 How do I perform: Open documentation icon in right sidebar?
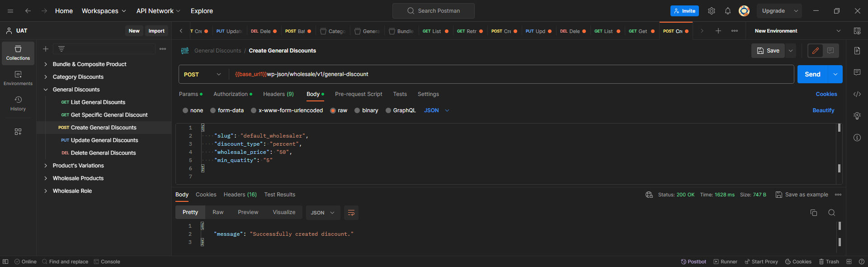coord(857,51)
